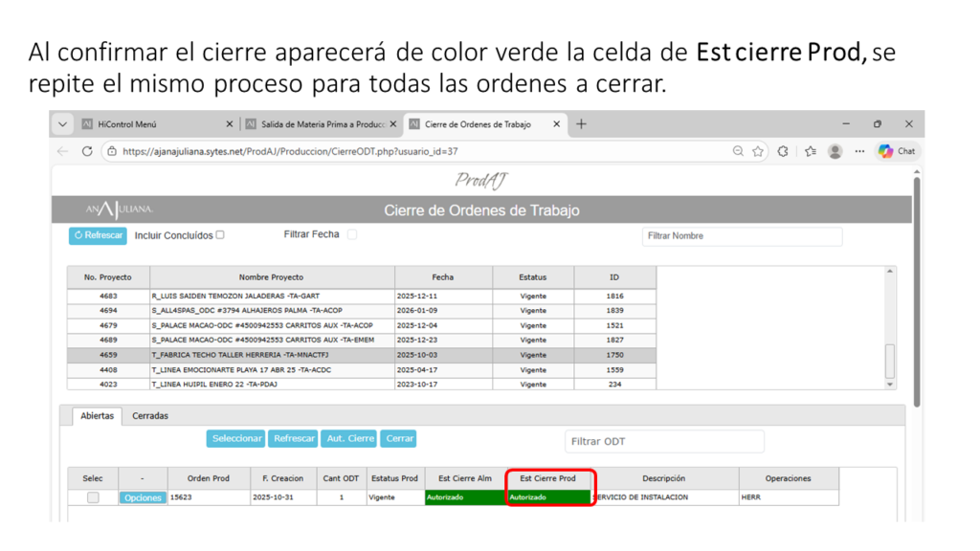The width and height of the screenshot is (980, 551).
Task: Check the Selec box for order 15623
Action: pyautogui.click(x=93, y=497)
